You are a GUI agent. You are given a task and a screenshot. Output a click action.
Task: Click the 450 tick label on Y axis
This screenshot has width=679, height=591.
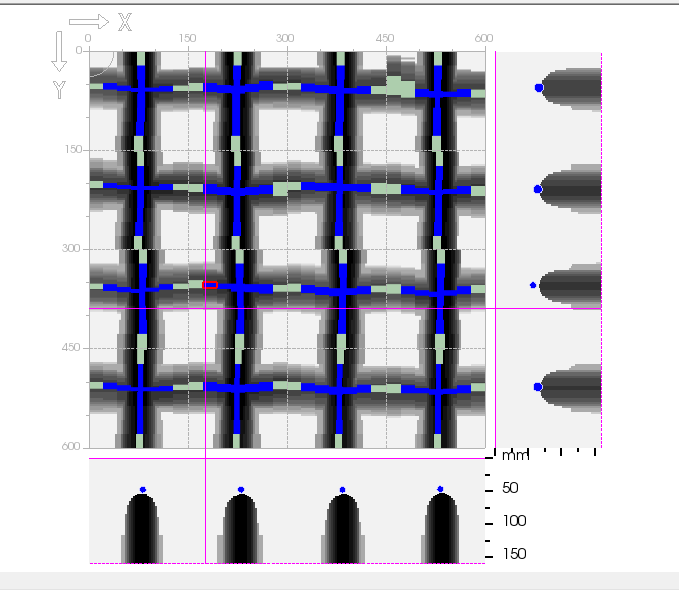(70, 349)
